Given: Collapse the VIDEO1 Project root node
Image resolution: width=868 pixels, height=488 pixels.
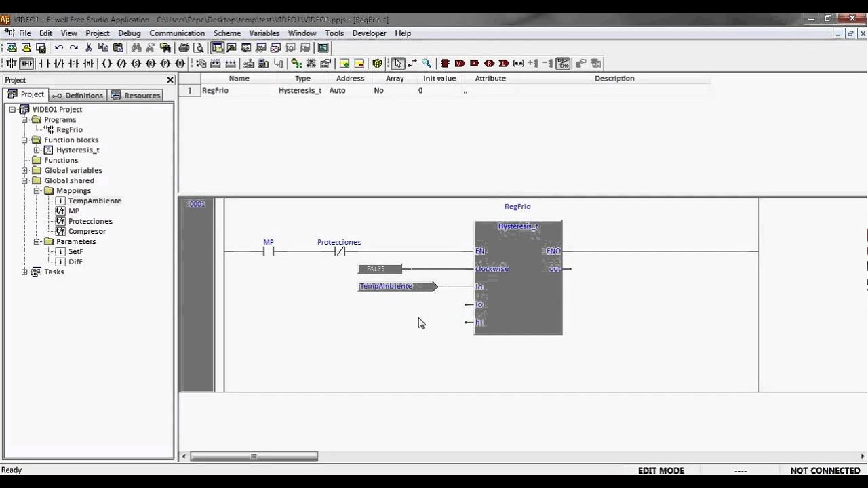Looking at the screenshot, I should pyautogui.click(x=12, y=109).
